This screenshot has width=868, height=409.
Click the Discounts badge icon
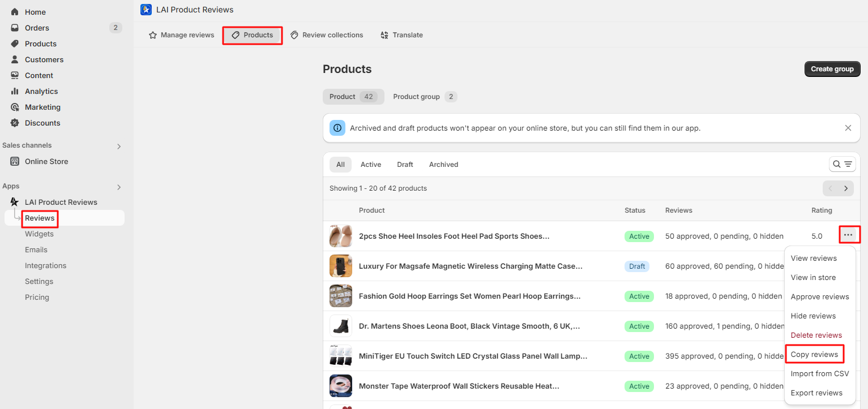(15, 123)
